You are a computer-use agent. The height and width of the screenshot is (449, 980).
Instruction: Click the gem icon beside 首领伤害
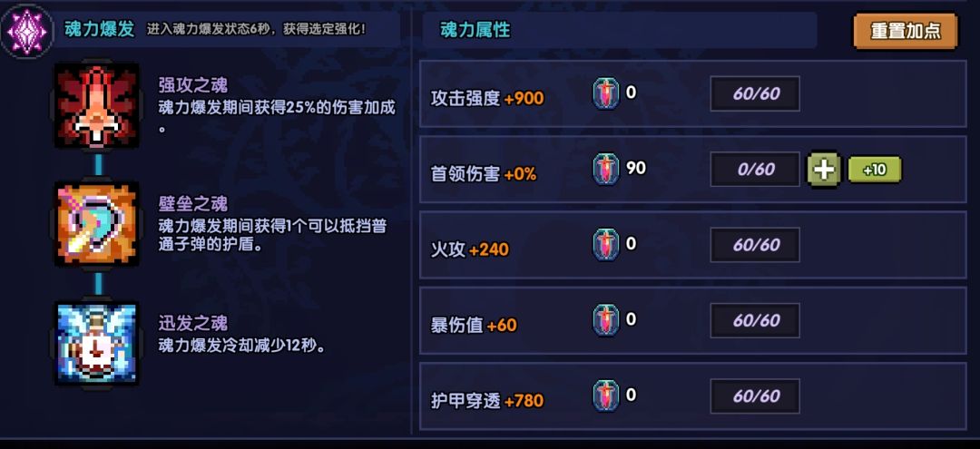(606, 169)
